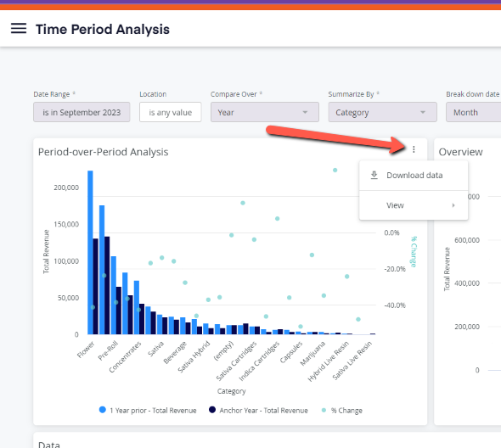Click the tall Flower prior-year bar
The height and width of the screenshot is (448, 501).
(x=90, y=252)
